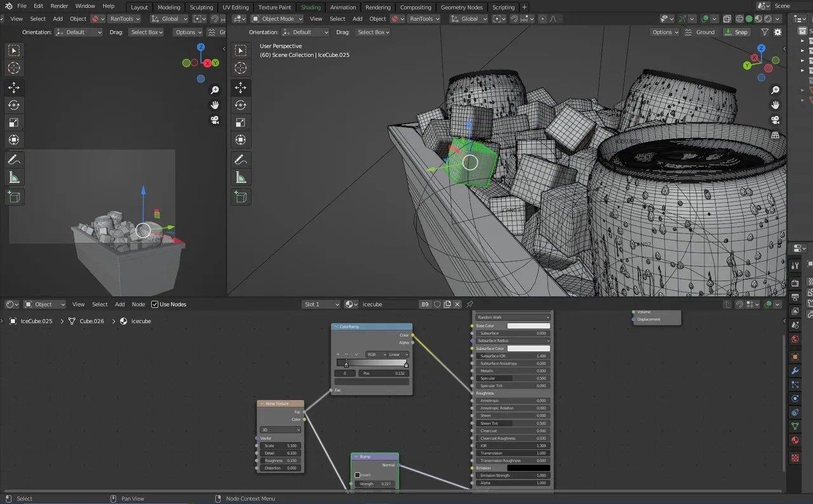
Task: Add a ColorRamp stop with plus button
Action: [x=338, y=354]
